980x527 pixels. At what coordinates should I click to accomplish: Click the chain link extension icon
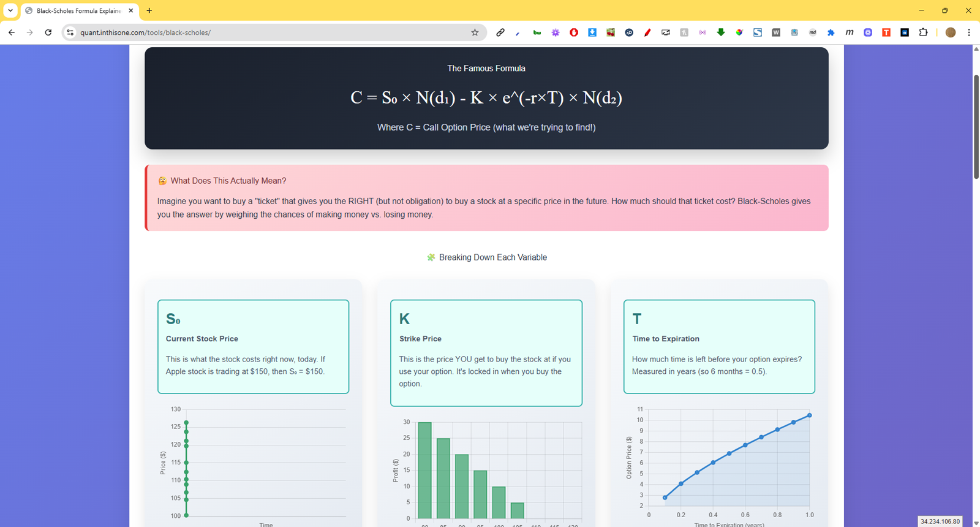click(500, 32)
